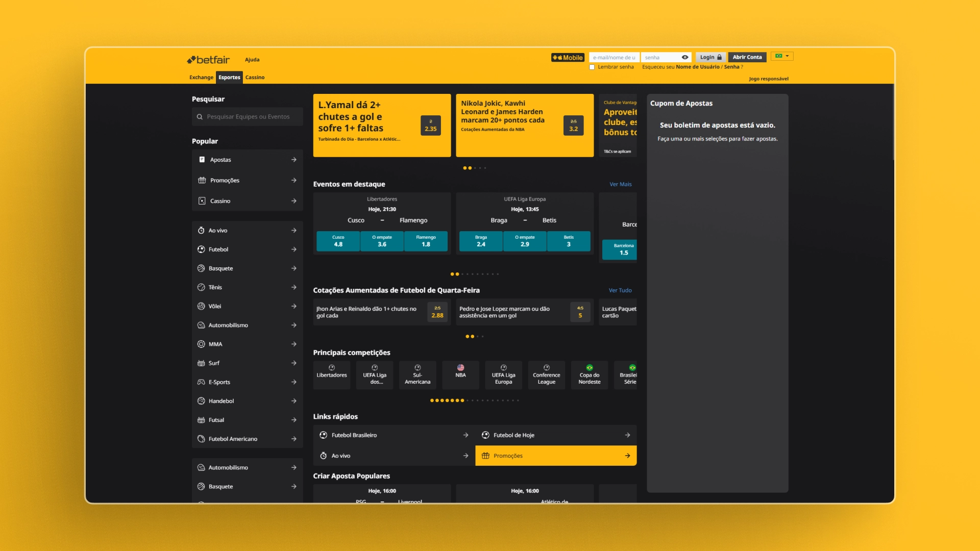The image size is (980, 551).
Task: Switch to the Cassino tab
Action: pyautogui.click(x=255, y=78)
